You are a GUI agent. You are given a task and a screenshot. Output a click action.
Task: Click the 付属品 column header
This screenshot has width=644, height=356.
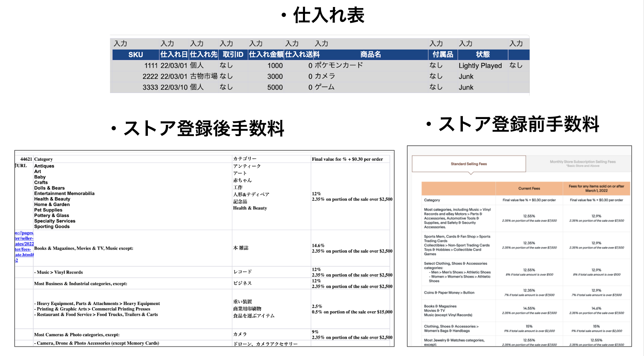[x=443, y=55]
